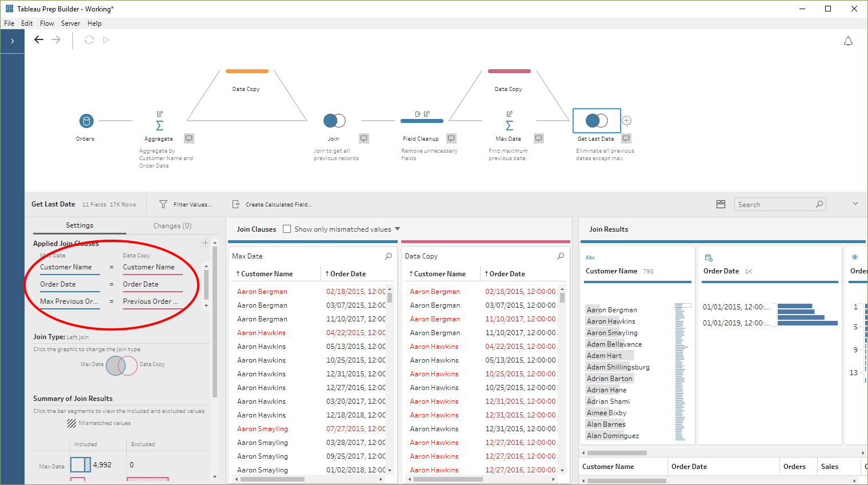Switch the pane view layout icon
Viewport: 868px width, 485px height.
[x=721, y=204]
